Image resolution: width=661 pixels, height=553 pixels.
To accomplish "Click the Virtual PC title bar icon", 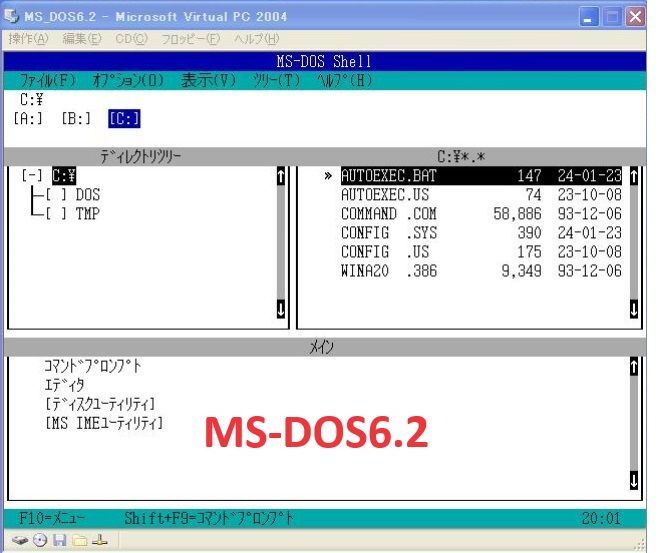I will 12,16.
